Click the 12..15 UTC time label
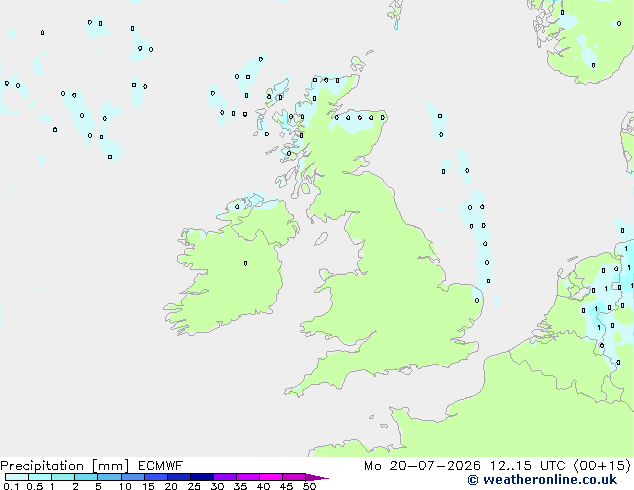The height and width of the screenshot is (490, 634). click(527, 466)
